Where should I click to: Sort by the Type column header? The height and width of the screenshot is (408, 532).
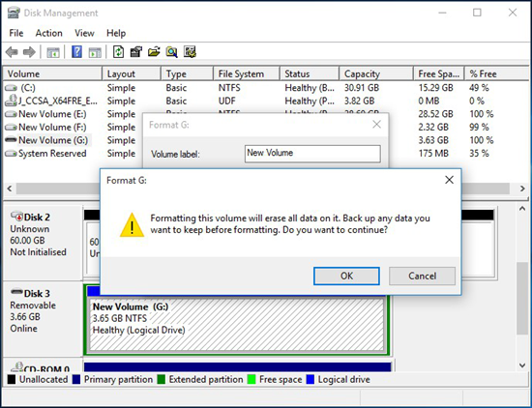(x=187, y=73)
